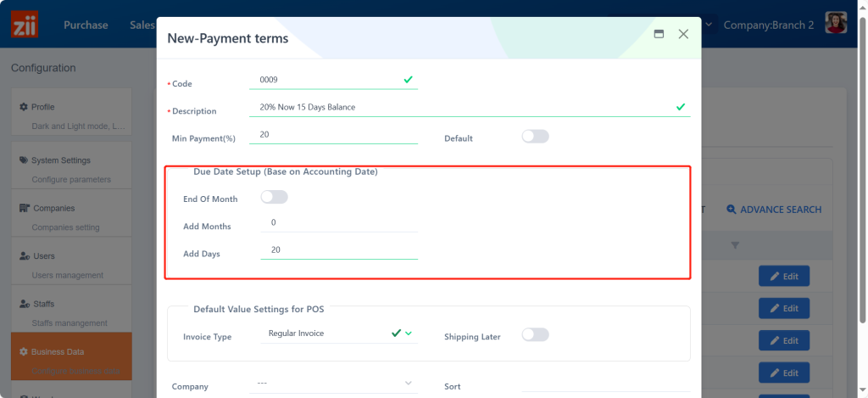This screenshot has height=398, width=868.
Task: Select Users management in sidebar
Action: coord(72,265)
